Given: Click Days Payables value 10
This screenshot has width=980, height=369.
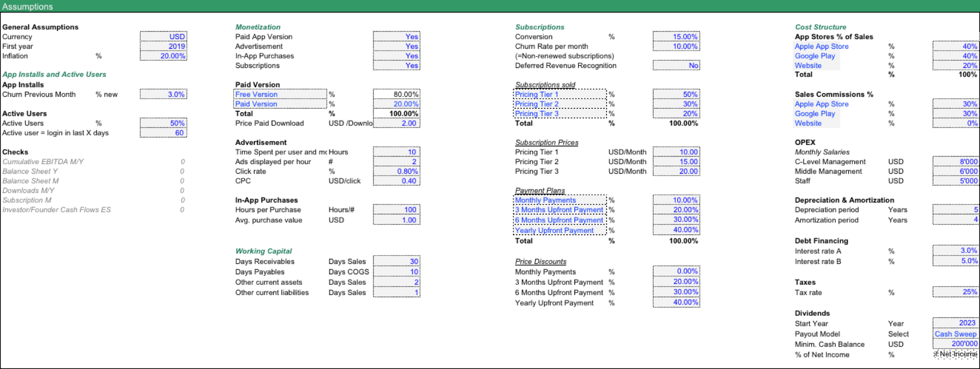Looking at the screenshot, I should (x=396, y=271).
